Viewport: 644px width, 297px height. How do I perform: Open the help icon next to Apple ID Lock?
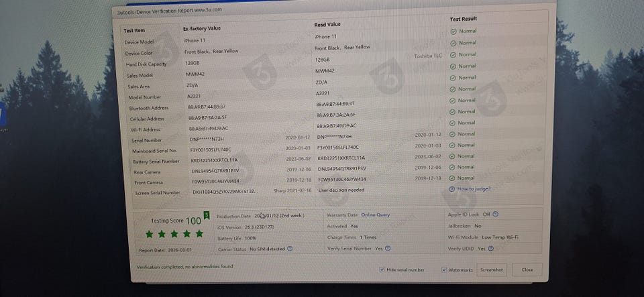[495, 214]
